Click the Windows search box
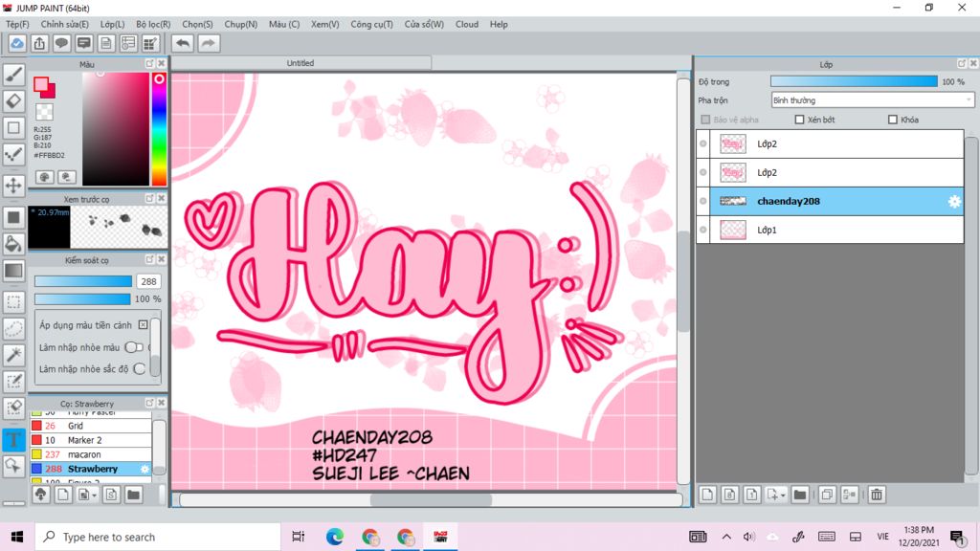The width and height of the screenshot is (980, 551). pyautogui.click(x=158, y=537)
